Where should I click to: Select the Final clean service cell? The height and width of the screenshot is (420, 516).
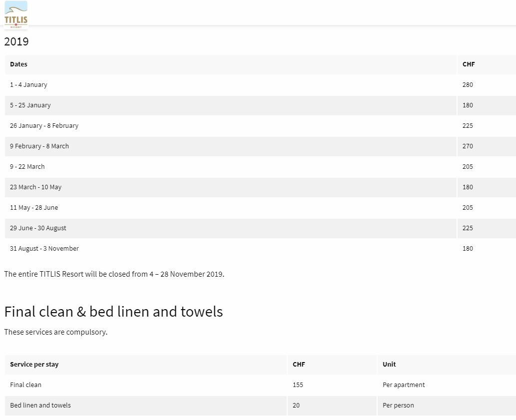(x=25, y=385)
